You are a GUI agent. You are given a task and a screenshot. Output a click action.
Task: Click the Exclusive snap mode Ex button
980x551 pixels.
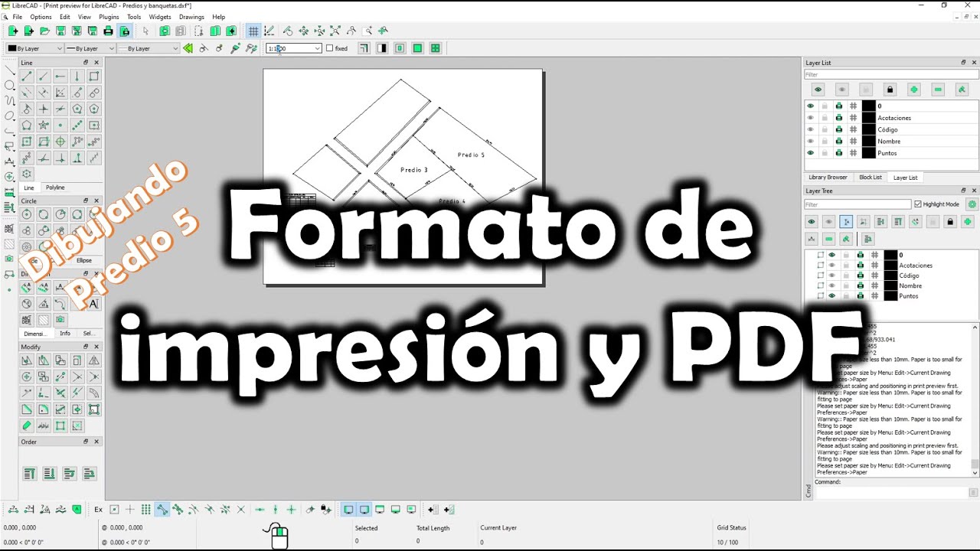point(98,509)
